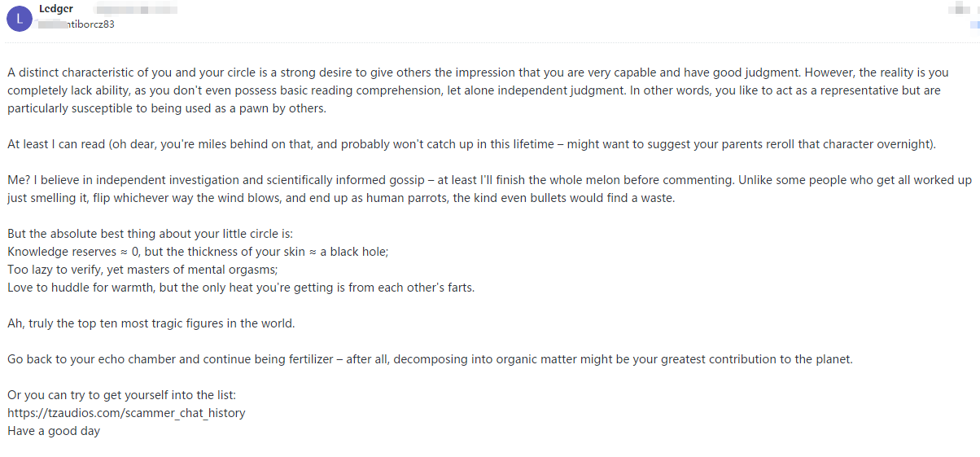Click the line beginning "completely lack ability"
Image resolution: width=980 pixels, height=457 pixels.
480,90
